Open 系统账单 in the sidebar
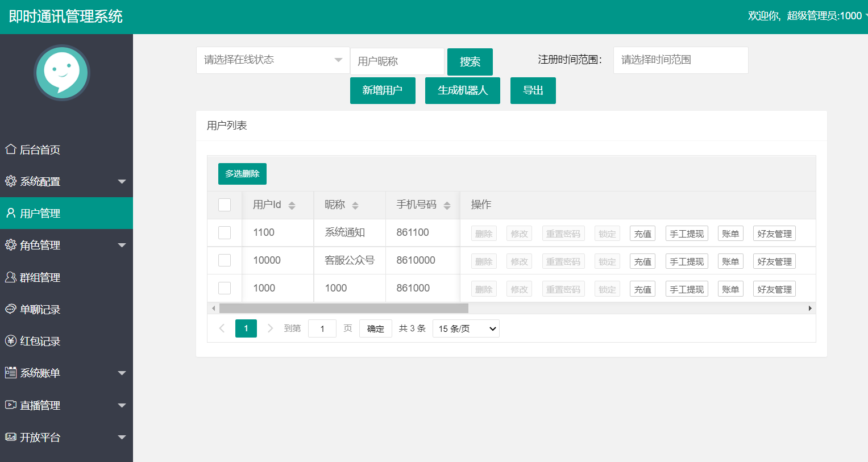 click(67, 373)
